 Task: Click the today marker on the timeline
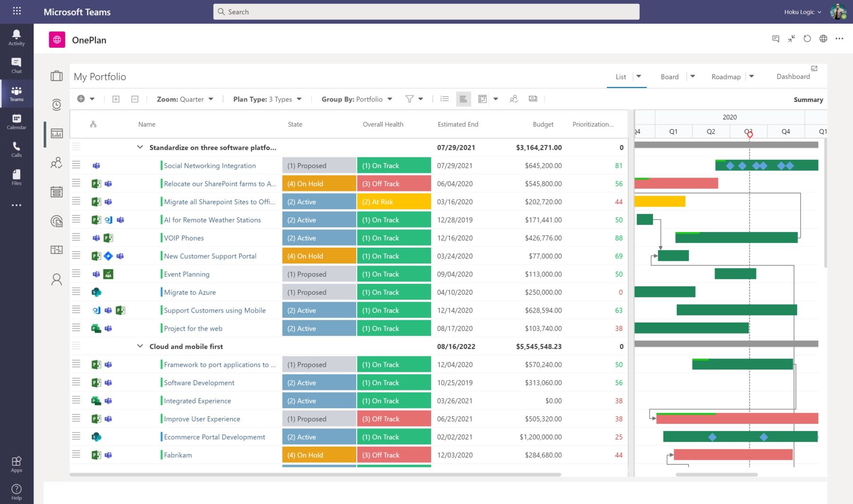point(750,135)
